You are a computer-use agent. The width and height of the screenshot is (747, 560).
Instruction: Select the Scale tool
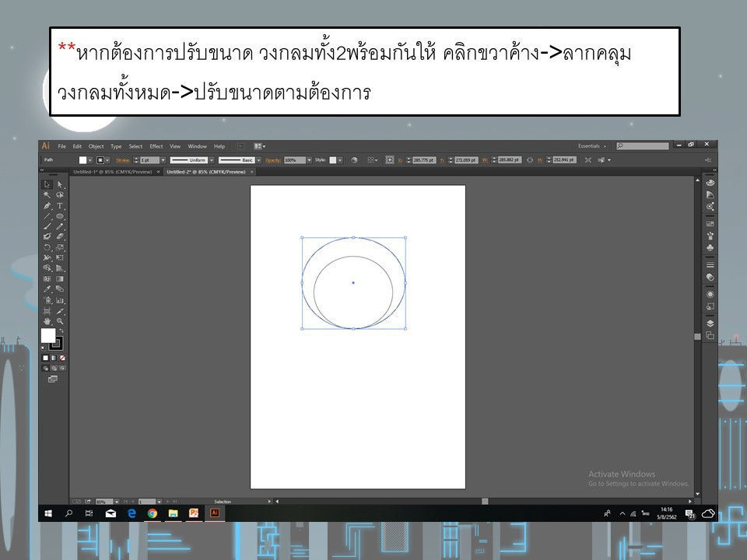pyautogui.click(x=60, y=247)
